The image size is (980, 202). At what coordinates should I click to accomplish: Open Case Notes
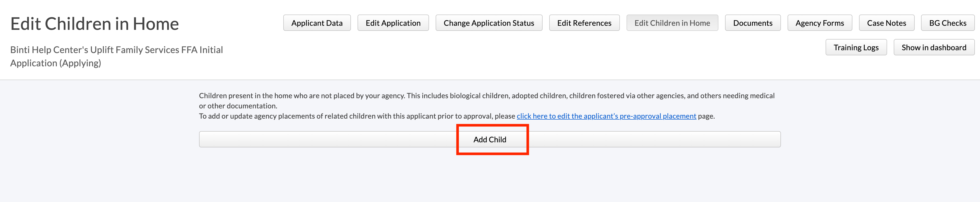tap(886, 23)
